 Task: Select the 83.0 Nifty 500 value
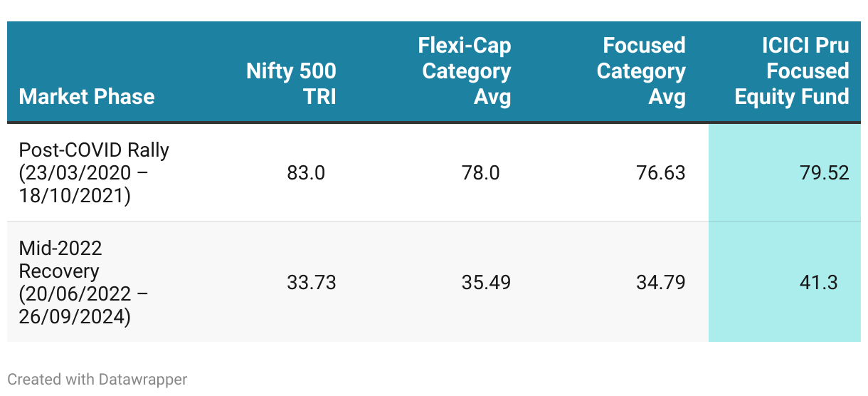306,173
